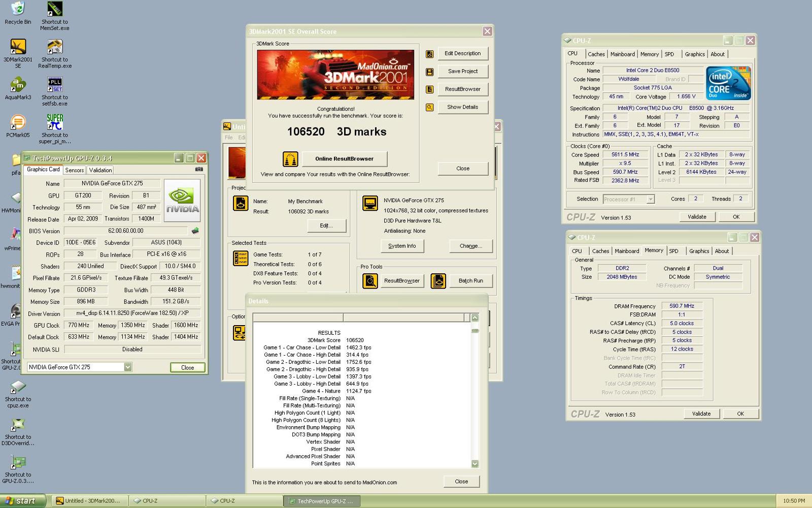Select TechPowerUp GPU-Z taskbar item

322,501
